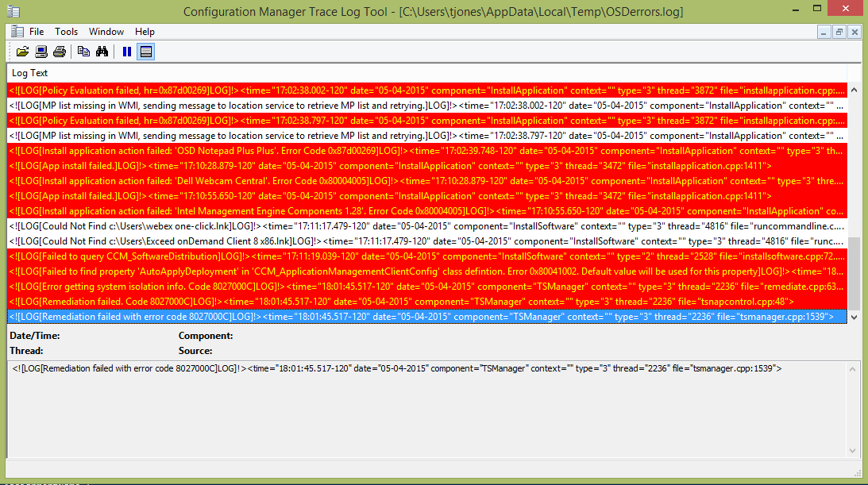868x485 pixels.
Task: Restore the inner log document window
Action: click(839, 32)
